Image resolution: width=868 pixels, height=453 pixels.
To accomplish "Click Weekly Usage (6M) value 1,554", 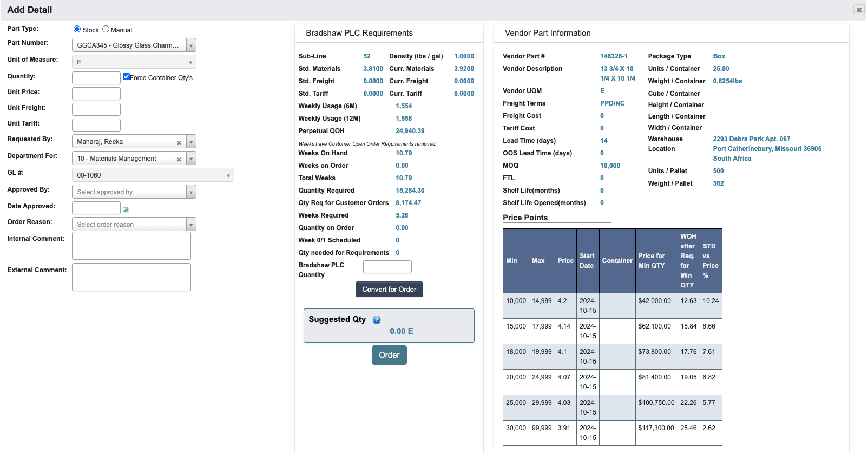I will [404, 106].
